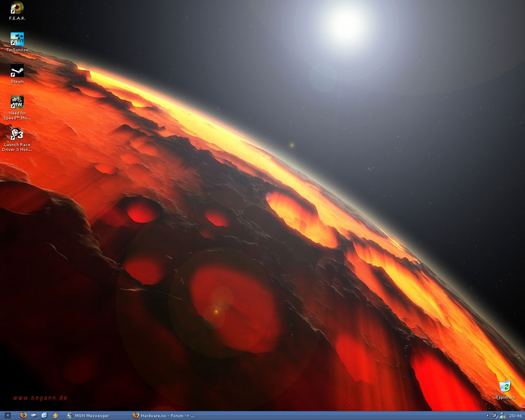Expand hidden system tray icons arrow

(x=488, y=415)
